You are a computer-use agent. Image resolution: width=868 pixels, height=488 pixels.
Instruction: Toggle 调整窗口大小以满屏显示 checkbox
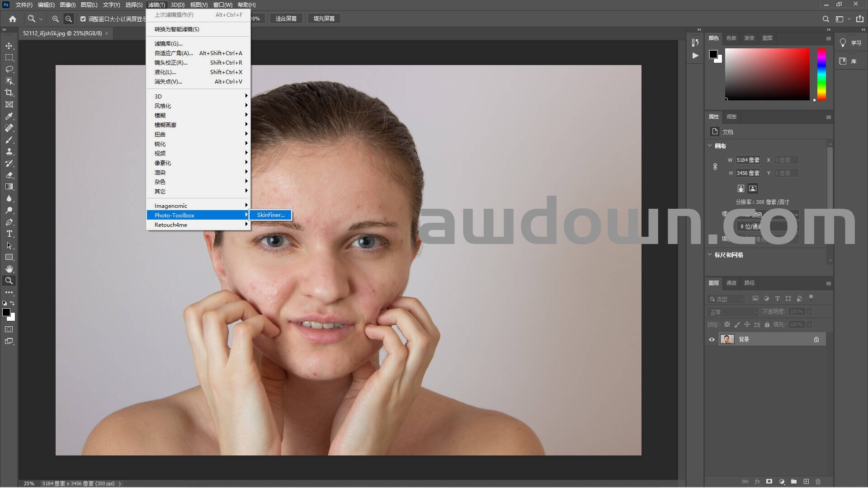(83, 19)
